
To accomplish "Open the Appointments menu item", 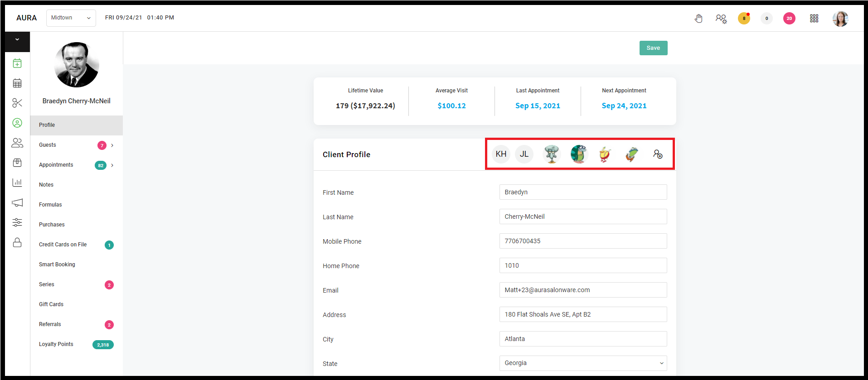I will pyautogui.click(x=56, y=165).
